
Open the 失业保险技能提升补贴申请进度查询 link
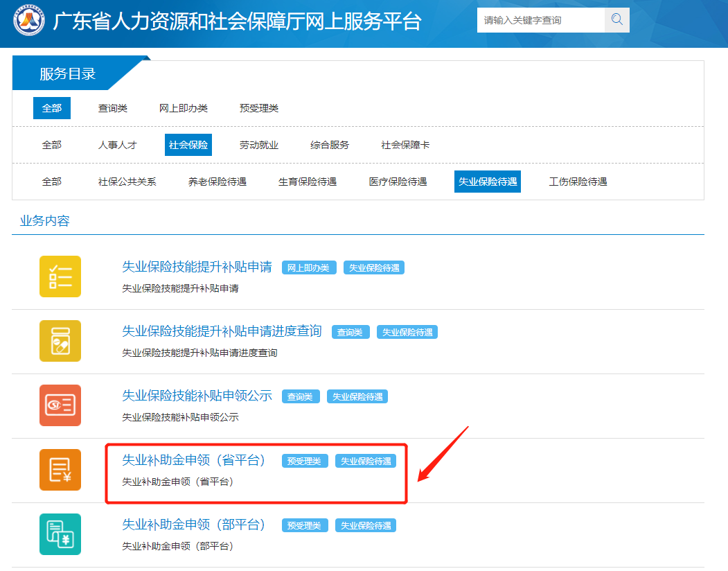(222, 331)
